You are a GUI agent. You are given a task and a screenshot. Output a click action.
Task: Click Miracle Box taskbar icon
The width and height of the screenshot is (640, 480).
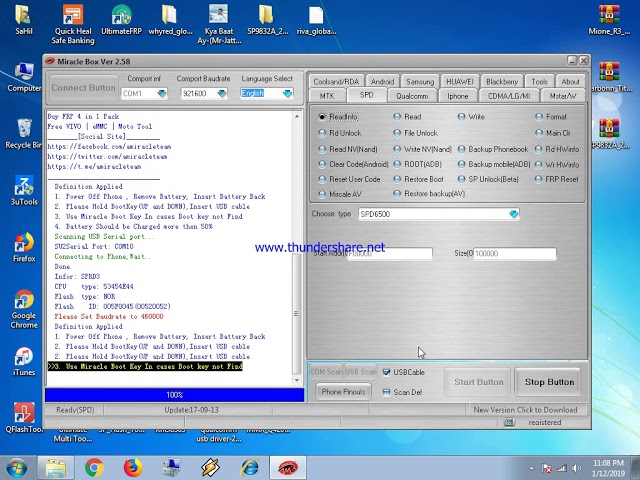coord(288,468)
